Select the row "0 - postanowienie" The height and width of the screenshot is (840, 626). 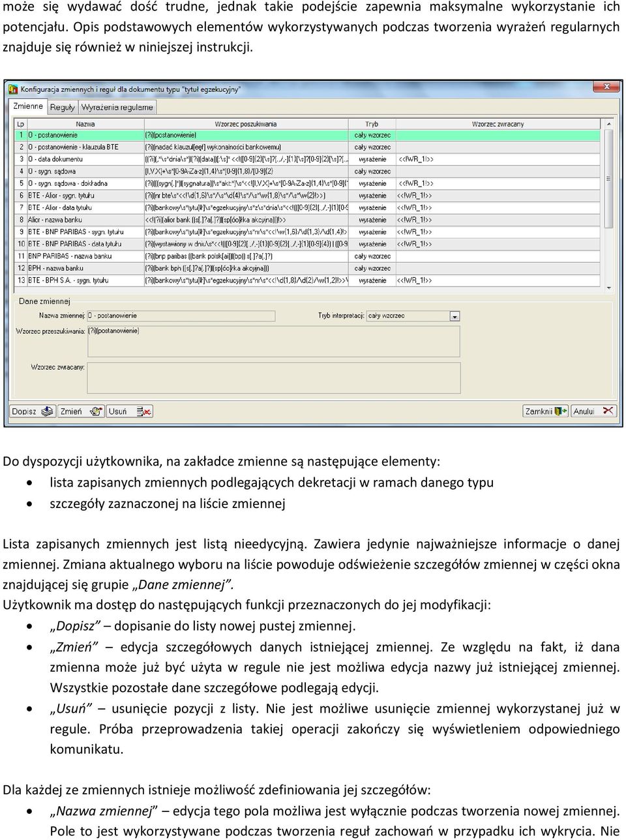(306, 135)
